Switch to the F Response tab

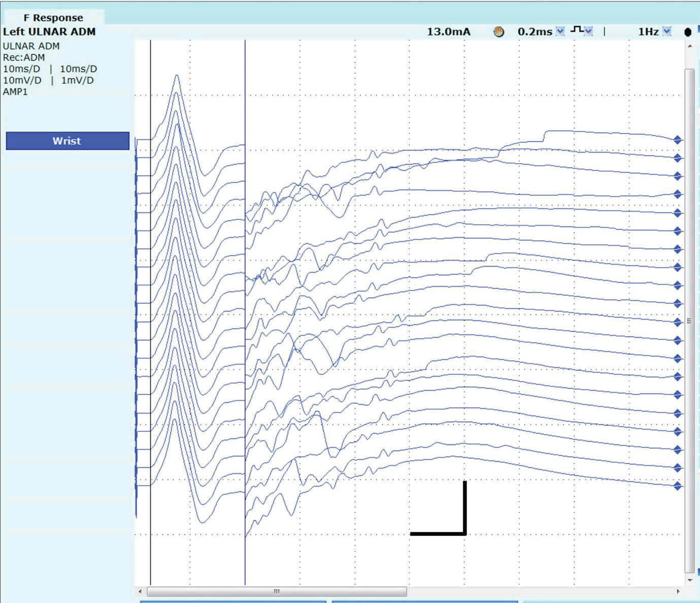(x=53, y=17)
